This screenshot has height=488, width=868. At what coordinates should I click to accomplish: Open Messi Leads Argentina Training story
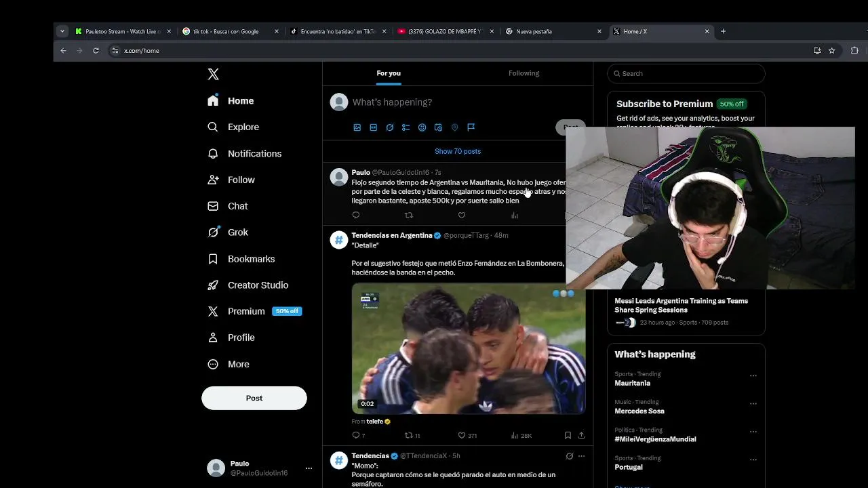coord(681,305)
